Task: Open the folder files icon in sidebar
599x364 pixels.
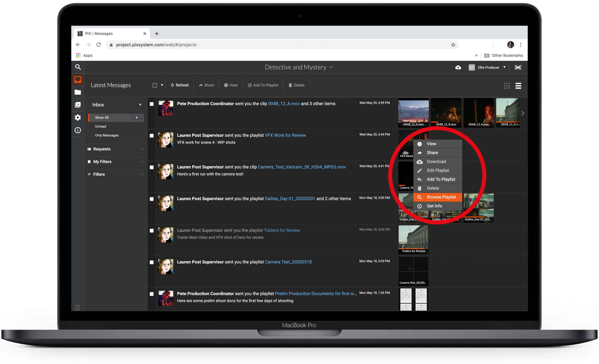Action: click(x=78, y=92)
